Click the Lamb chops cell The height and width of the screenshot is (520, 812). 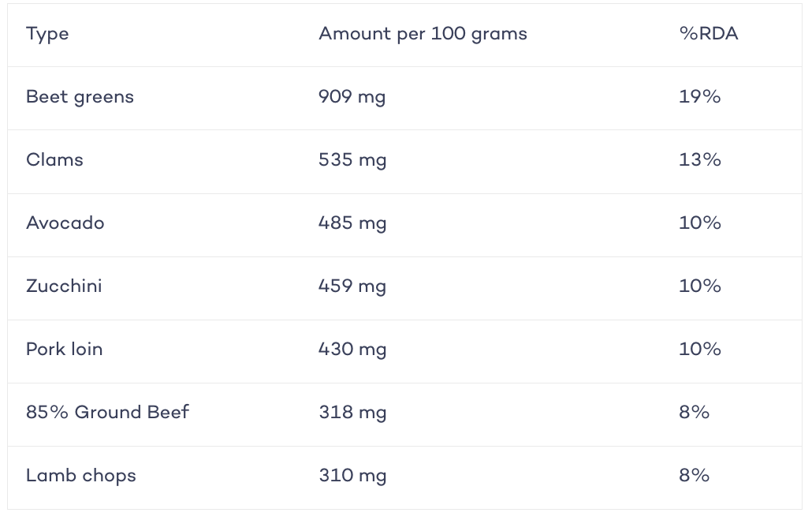click(80, 477)
